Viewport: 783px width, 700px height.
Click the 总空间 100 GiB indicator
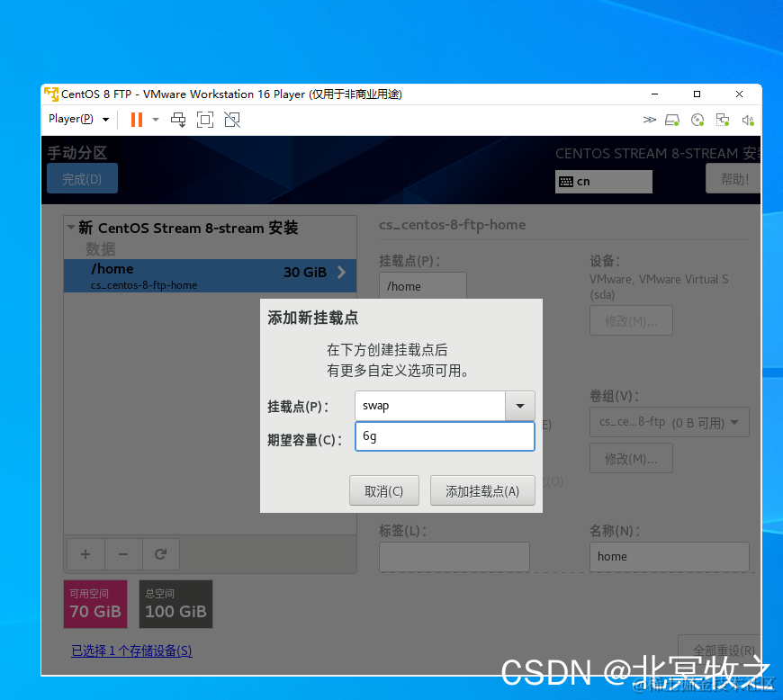175,604
